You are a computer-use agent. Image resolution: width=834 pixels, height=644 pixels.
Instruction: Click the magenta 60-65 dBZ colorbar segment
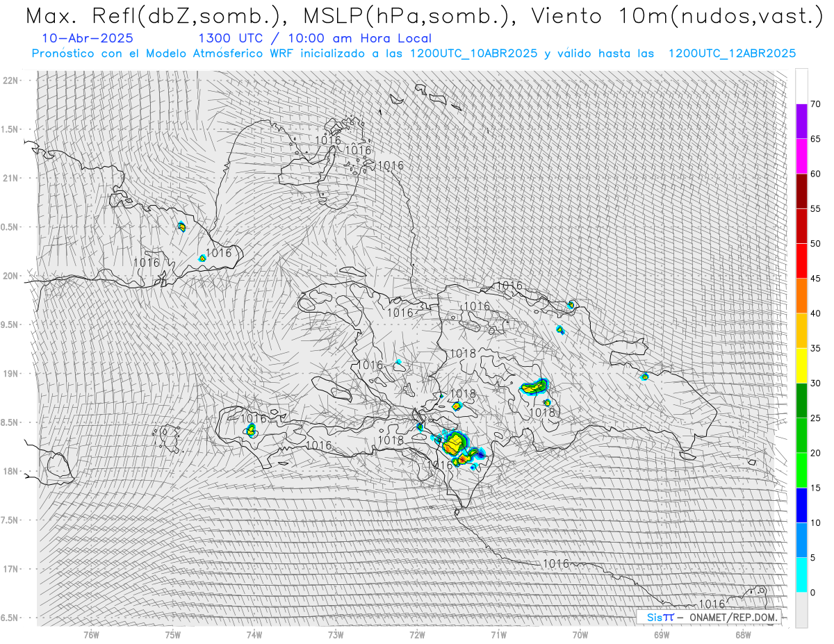coord(801,156)
